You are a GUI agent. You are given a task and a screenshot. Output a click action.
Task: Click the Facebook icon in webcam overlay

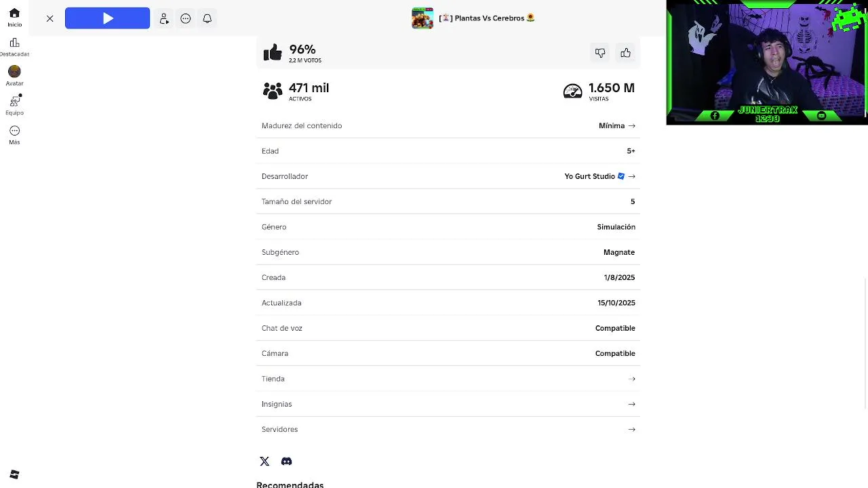pos(715,116)
